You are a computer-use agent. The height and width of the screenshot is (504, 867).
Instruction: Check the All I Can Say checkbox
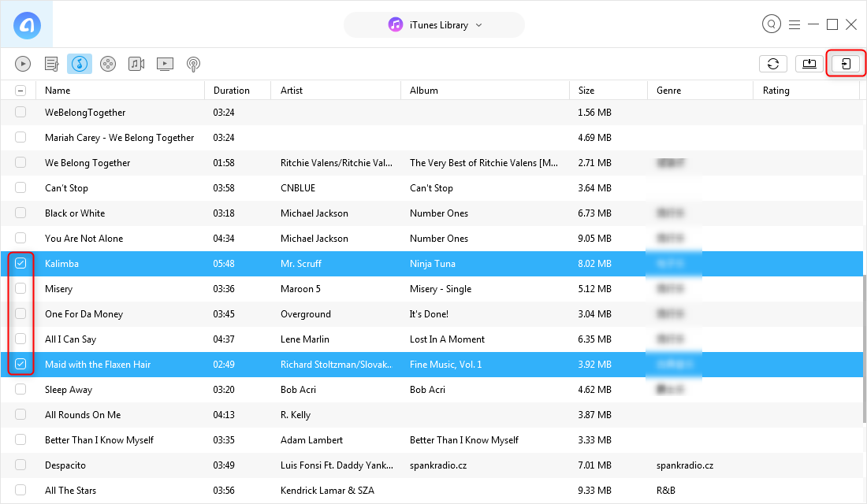tap(20, 339)
